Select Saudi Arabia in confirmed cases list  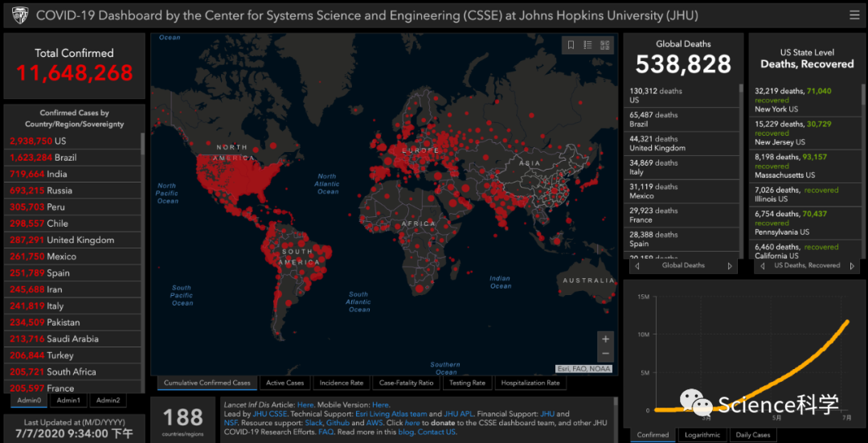[73, 339]
